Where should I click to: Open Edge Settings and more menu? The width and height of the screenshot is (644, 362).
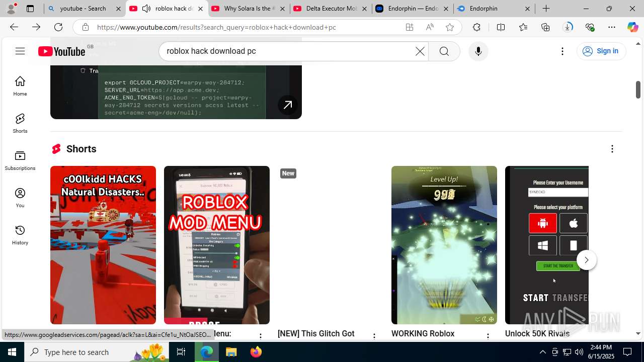[x=612, y=27]
